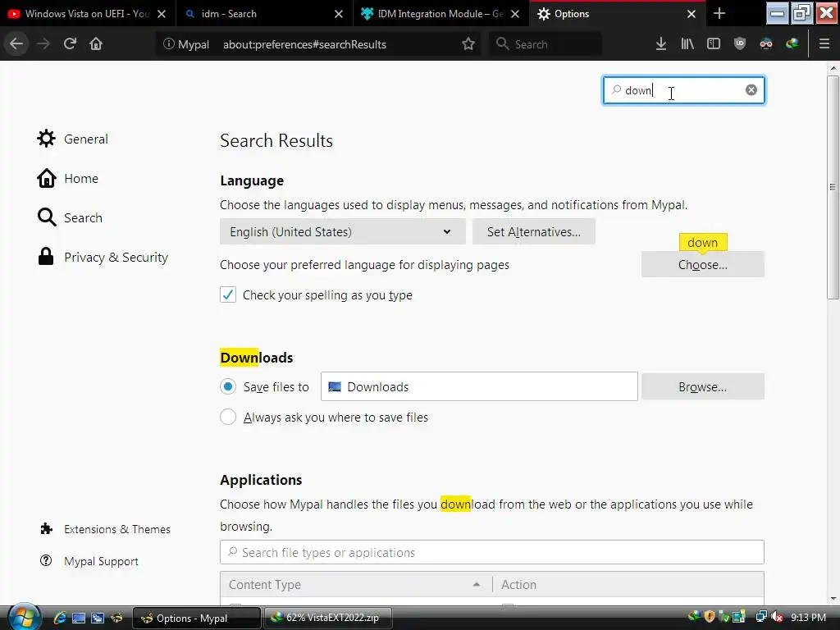Toggle the sidebars toolbar icon
The width and height of the screenshot is (840, 630).
coord(714,44)
